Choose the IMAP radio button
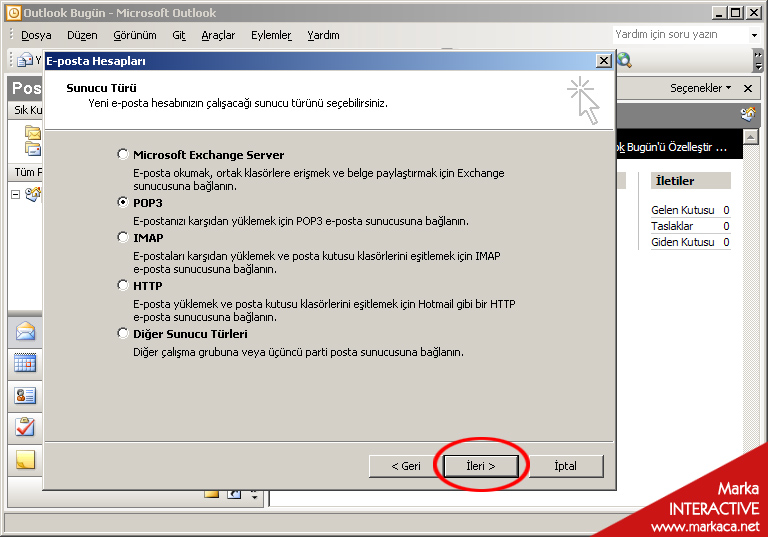 tap(123, 238)
